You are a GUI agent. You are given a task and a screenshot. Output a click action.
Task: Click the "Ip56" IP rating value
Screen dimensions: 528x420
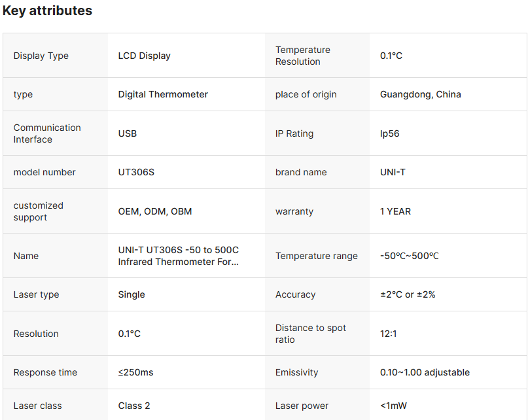(x=389, y=133)
